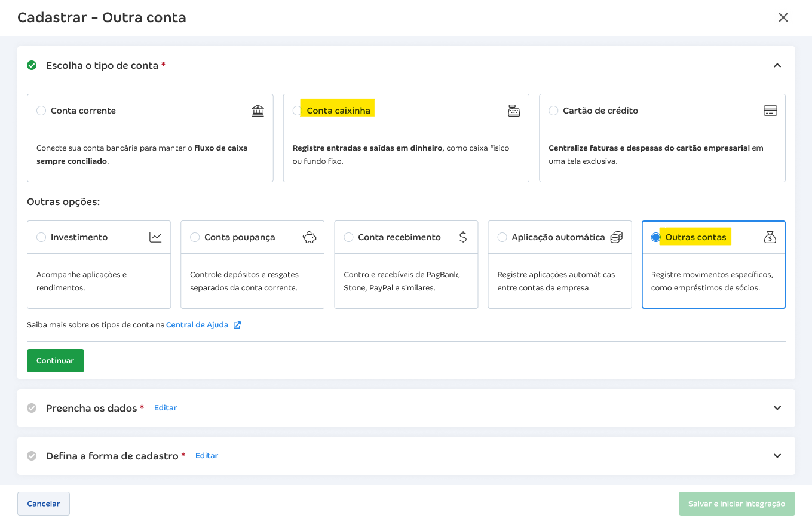Click the piggy bank icon on Conta poupança
Viewport: 812px width, 518px height.
click(x=309, y=237)
